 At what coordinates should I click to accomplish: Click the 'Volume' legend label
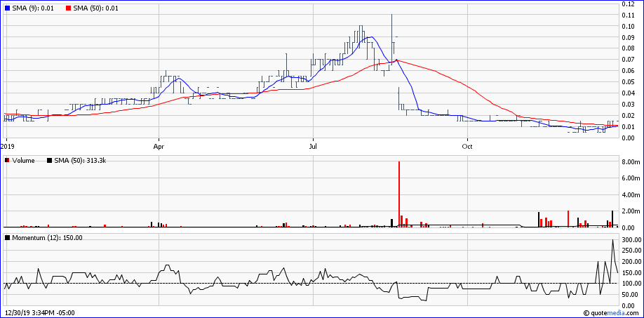click(x=24, y=161)
